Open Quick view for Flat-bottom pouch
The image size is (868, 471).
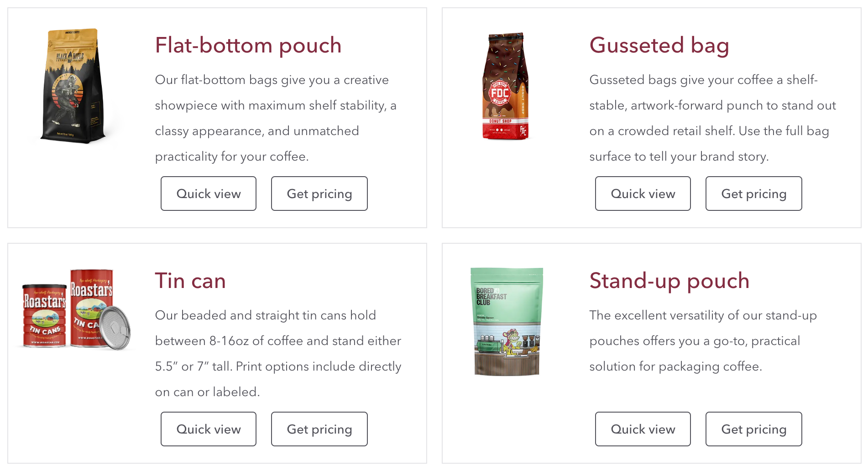pyautogui.click(x=209, y=194)
